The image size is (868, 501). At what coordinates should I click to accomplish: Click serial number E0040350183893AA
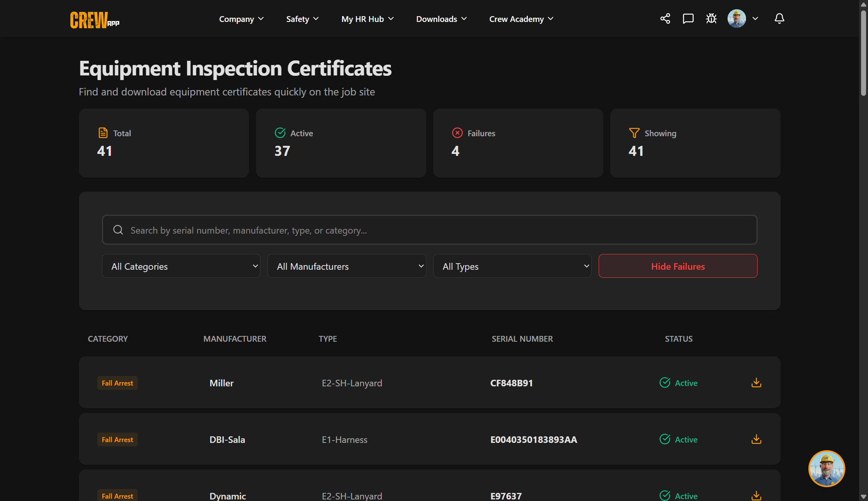click(534, 439)
